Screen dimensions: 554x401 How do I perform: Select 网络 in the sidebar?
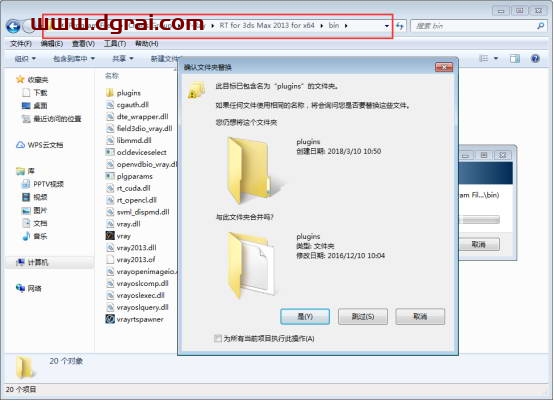pyautogui.click(x=29, y=288)
